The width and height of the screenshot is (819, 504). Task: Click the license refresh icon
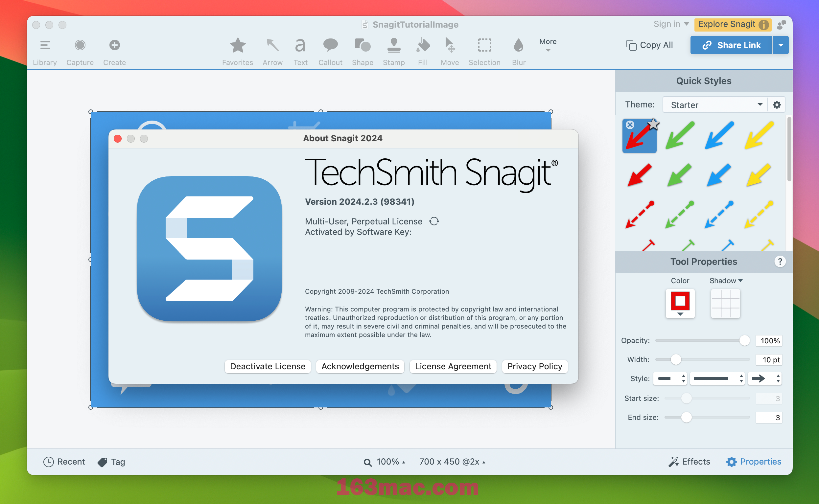pyautogui.click(x=434, y=221)
